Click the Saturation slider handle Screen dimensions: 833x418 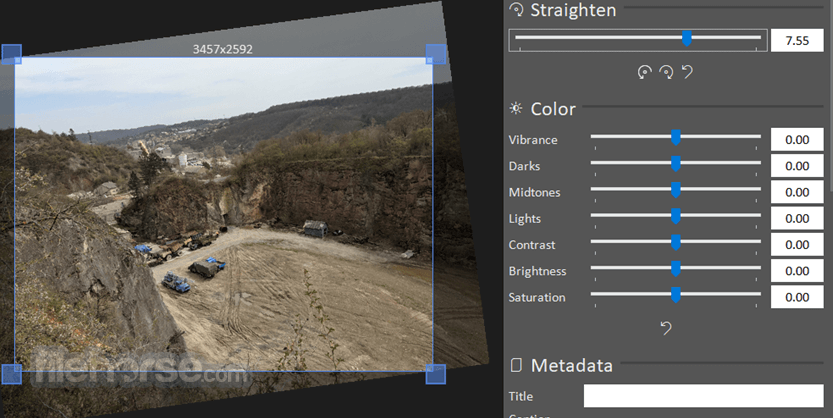click(676, 295)
